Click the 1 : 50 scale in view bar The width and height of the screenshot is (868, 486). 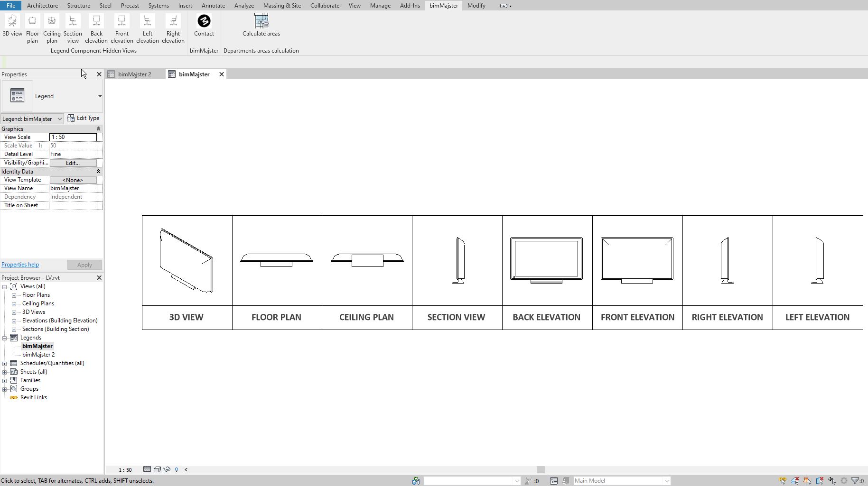[x=125, y=470]
